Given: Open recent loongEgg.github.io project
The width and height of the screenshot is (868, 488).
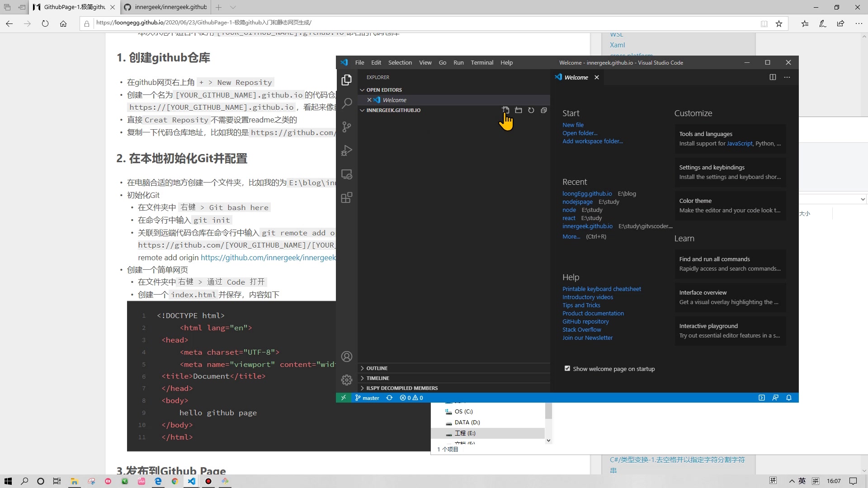Looking at the screenshot, I should pos(587,193).
